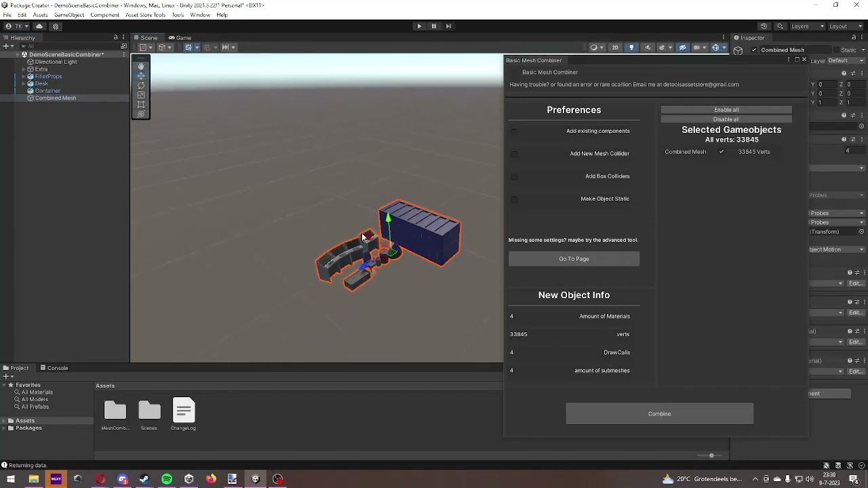Image resolution: width=868 pixels, height=488 pixels.
Task: Expand the Desk object in Hierarchy
Action: click(24, 84)
